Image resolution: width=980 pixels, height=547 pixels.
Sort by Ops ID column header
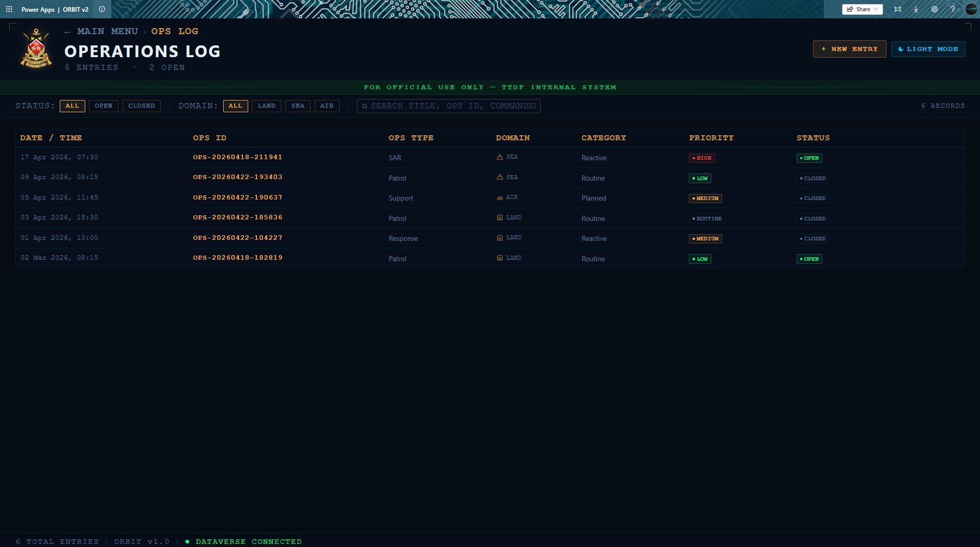coord(209,138)
